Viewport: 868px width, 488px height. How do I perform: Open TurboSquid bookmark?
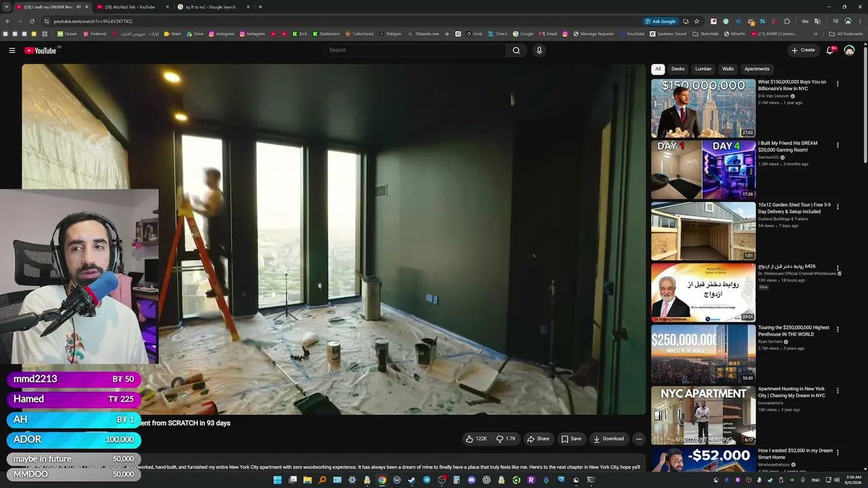click(359, 34)
